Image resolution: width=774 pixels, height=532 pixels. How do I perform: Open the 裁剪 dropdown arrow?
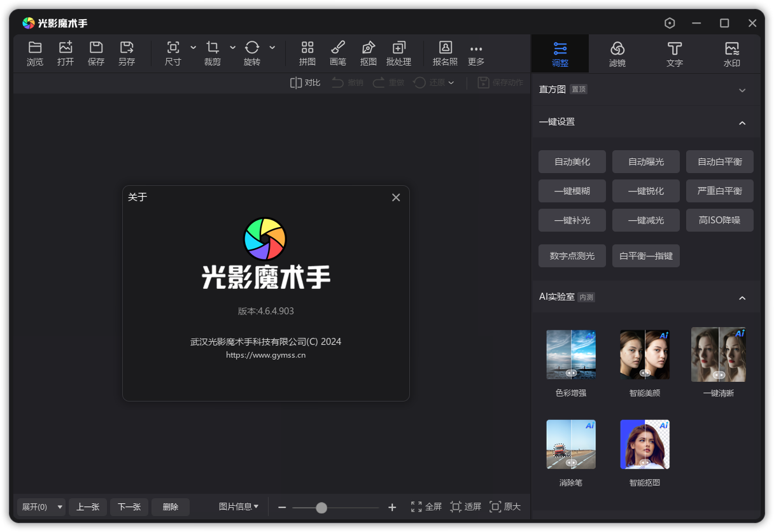pyautogui.click(x=233, y=48)
